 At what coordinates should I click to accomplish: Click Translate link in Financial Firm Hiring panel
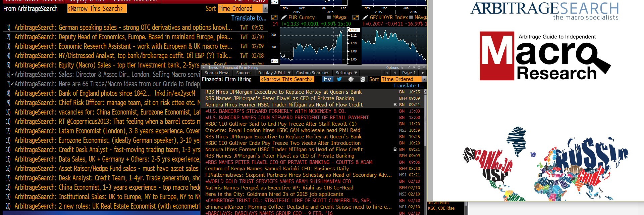point(409,86)
